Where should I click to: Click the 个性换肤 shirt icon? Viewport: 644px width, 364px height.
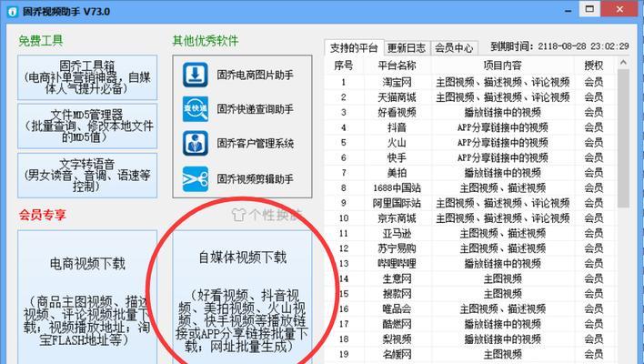click(238, 215)
